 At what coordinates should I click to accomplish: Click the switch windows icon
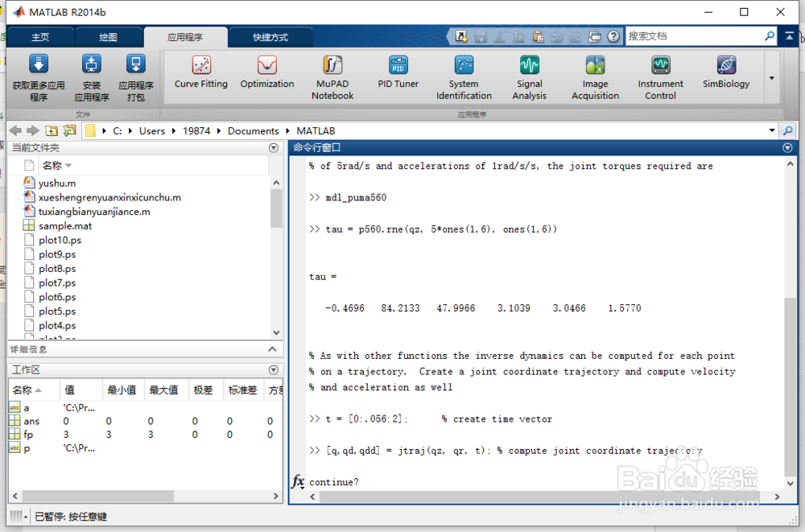595,36
